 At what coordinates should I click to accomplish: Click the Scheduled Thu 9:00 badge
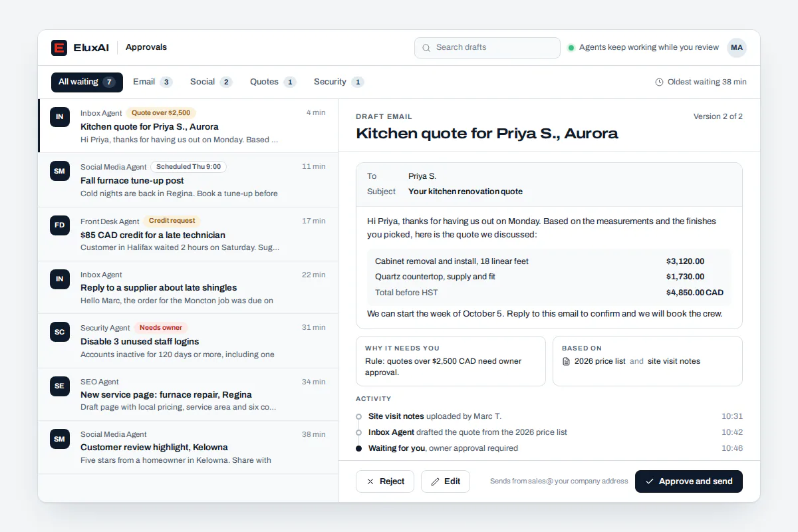click(x=188, y=167)
